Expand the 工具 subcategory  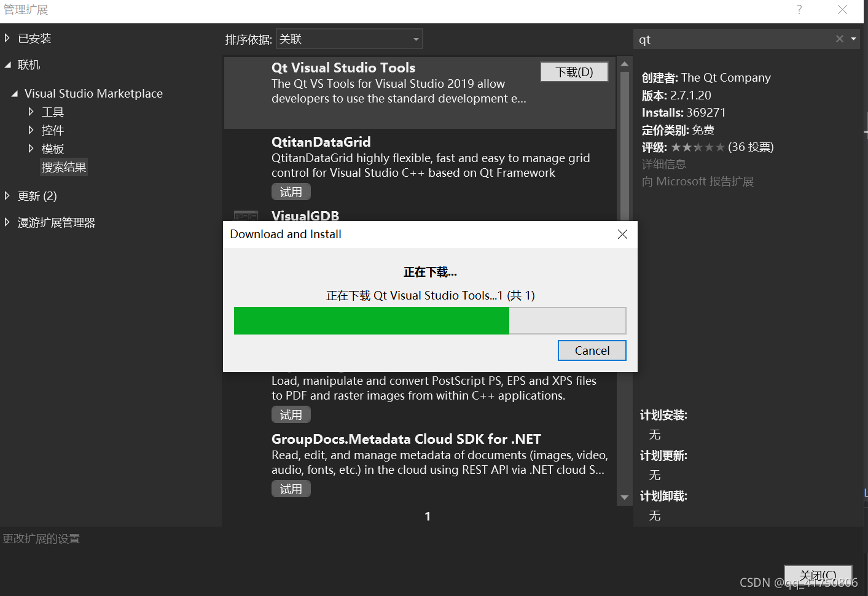point(31,112)
